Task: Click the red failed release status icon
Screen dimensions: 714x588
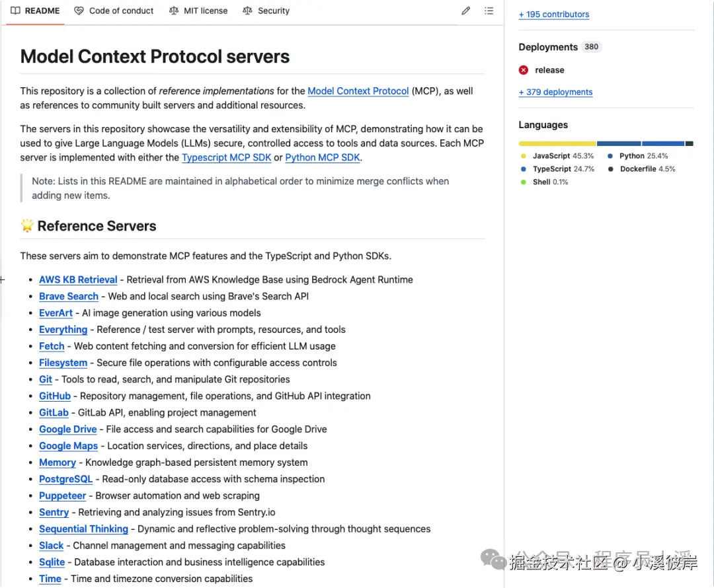Action: point(523,70)
